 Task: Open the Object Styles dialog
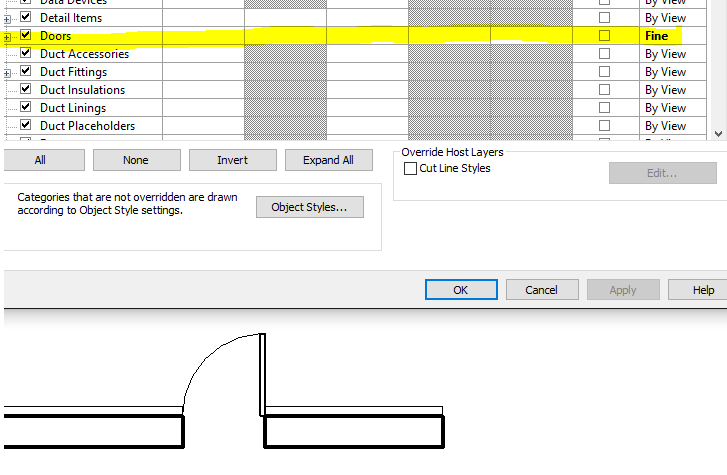[x=309, y=207]
